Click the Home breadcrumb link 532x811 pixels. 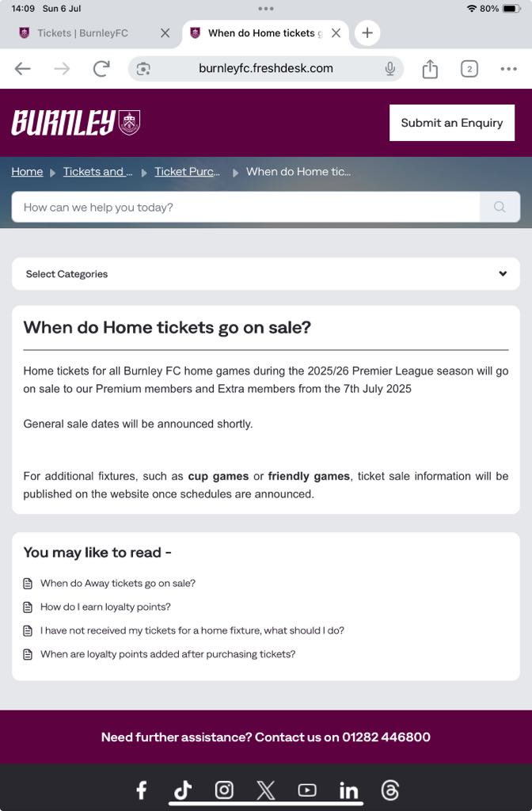(27, 172)
